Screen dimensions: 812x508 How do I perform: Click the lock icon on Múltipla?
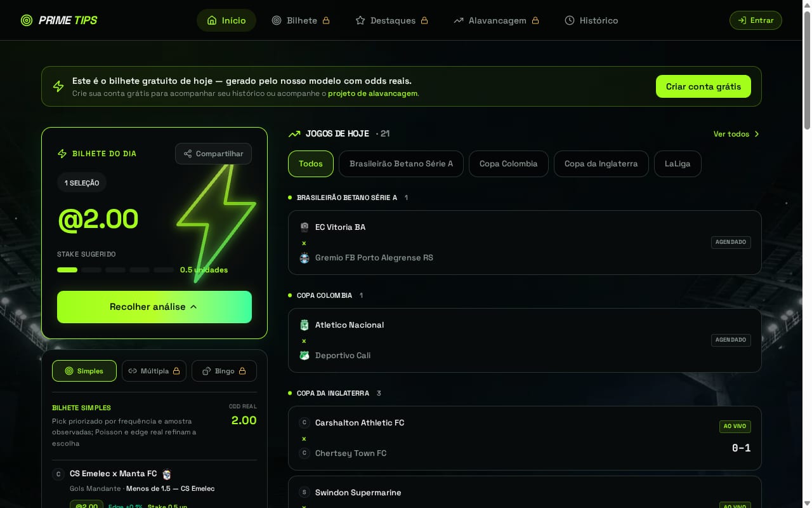(176, 371)
